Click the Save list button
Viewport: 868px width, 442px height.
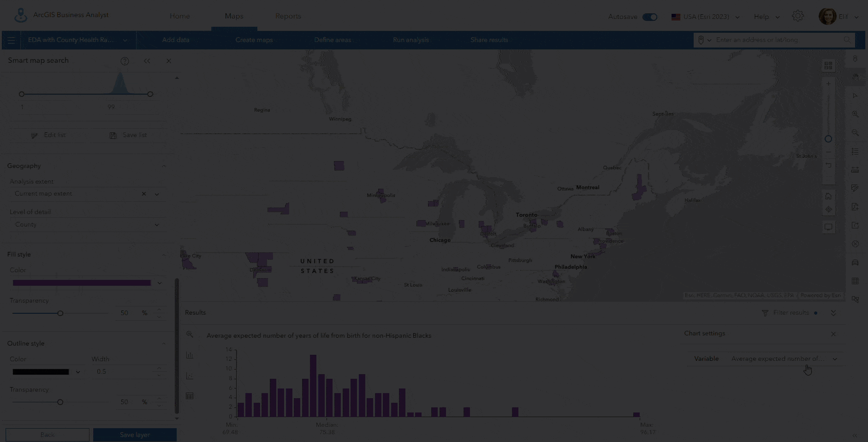tap(128, 135)
